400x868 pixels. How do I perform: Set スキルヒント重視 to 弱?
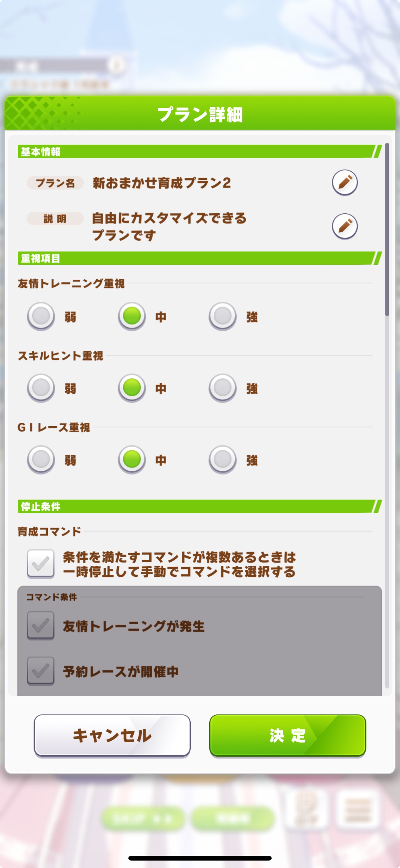pos(41,388)
